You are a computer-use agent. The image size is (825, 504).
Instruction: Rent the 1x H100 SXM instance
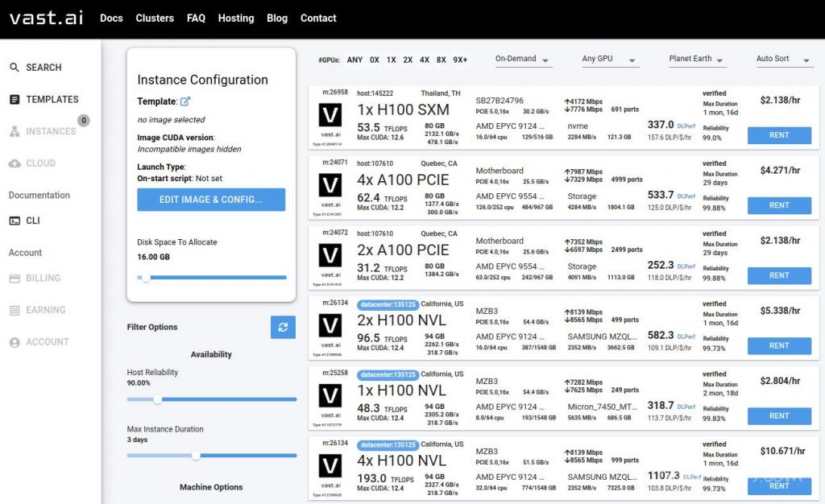pos(778,135)
